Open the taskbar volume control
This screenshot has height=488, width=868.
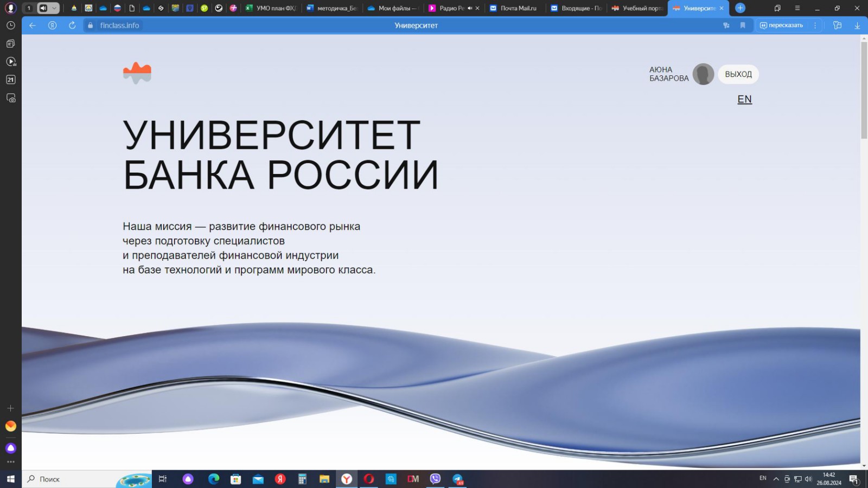pyautogui.click(x=808, y=479)
